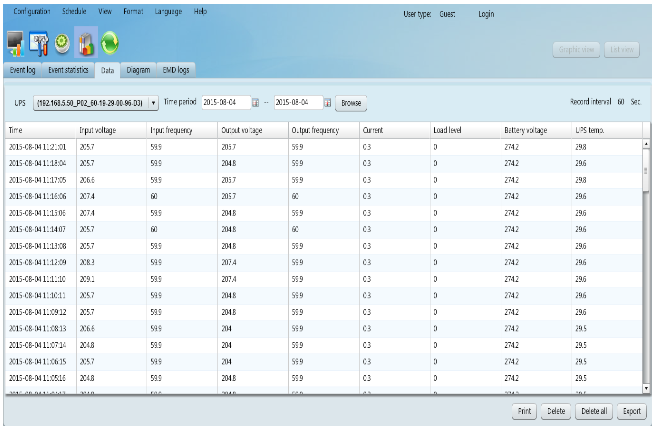
Task: Select the row timed 2015-08-04 11:11:10
Action: pos(324,279)
